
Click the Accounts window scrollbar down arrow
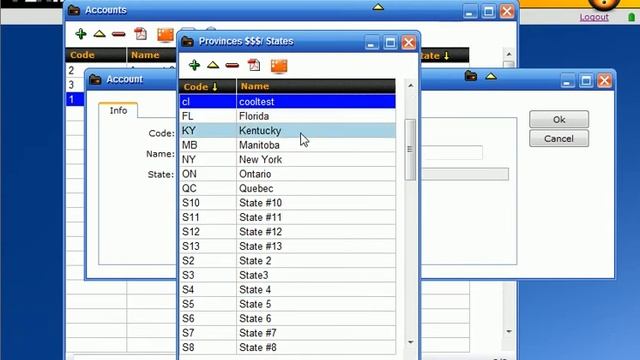(509, 331)
